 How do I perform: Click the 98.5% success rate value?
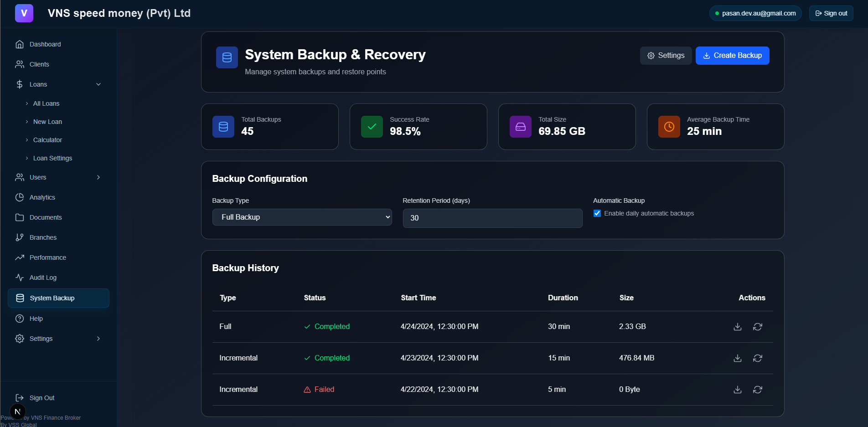(405, 131)
